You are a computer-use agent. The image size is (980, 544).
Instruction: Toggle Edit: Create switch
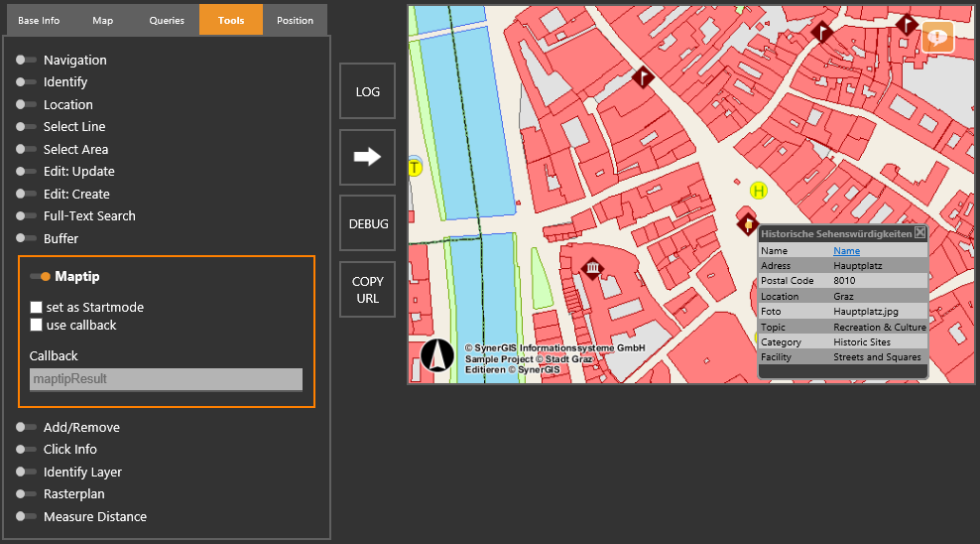click(x=26, y=194)
